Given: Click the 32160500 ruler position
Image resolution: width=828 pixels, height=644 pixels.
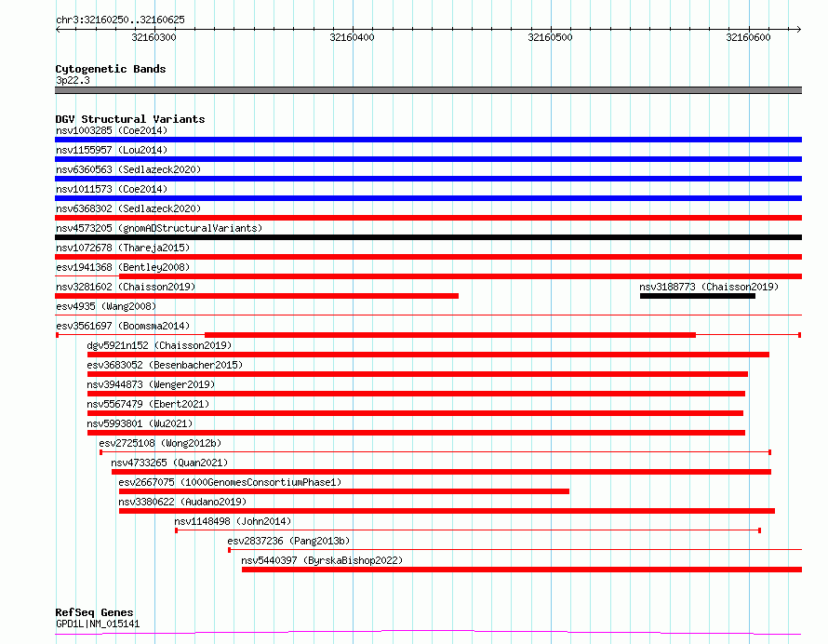Looking at the screenshot, I should point(550,37).
